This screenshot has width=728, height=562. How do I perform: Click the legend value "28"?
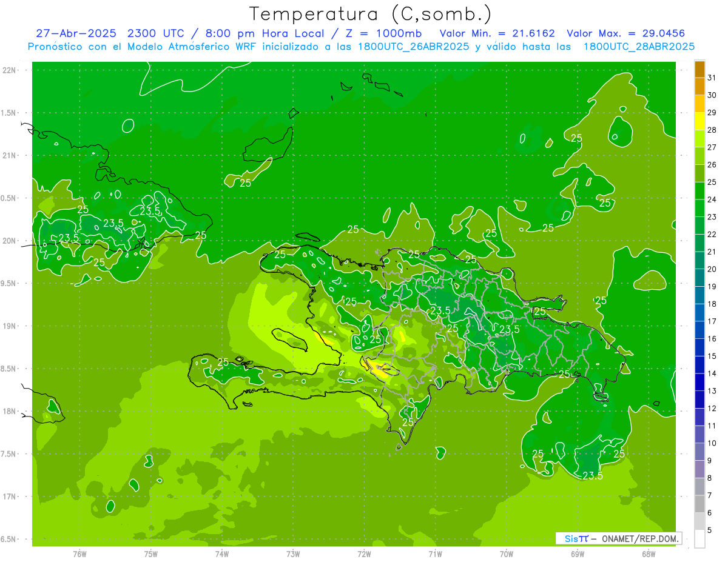pos(712,130)
